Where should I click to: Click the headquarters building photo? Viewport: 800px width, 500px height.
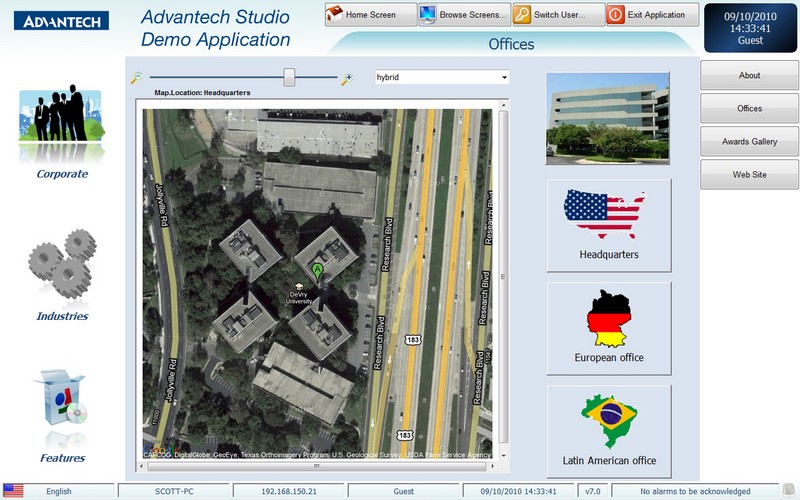[x=607, y=118]
